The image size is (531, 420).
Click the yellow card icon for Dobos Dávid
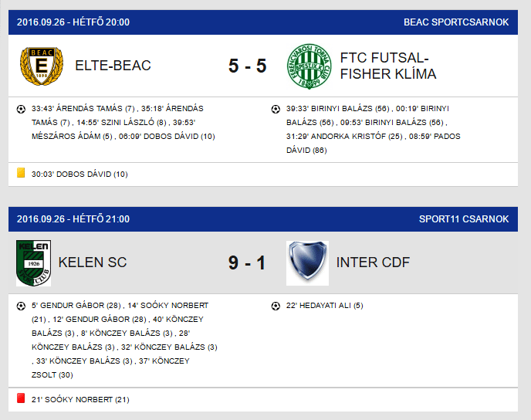[21, 173]
